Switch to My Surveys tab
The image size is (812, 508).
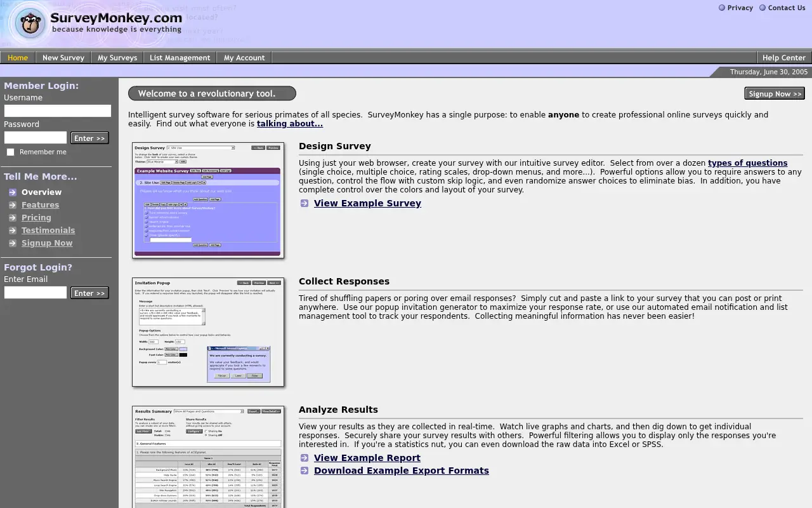pos(117,58)
